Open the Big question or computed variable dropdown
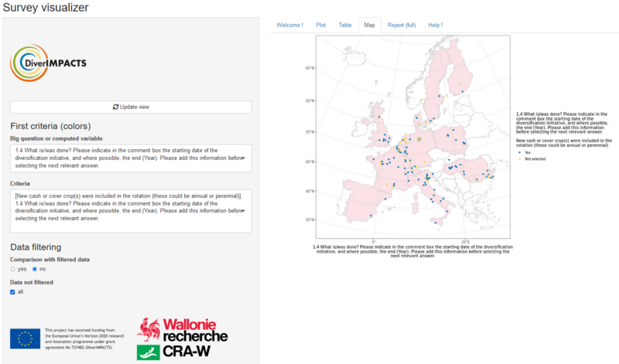This screenshot has width=619, height=364. tap(131, 158)
